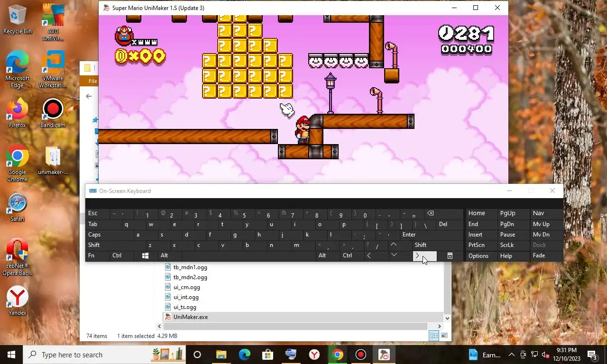Open Help on On-Screen Keyboard

513,255
